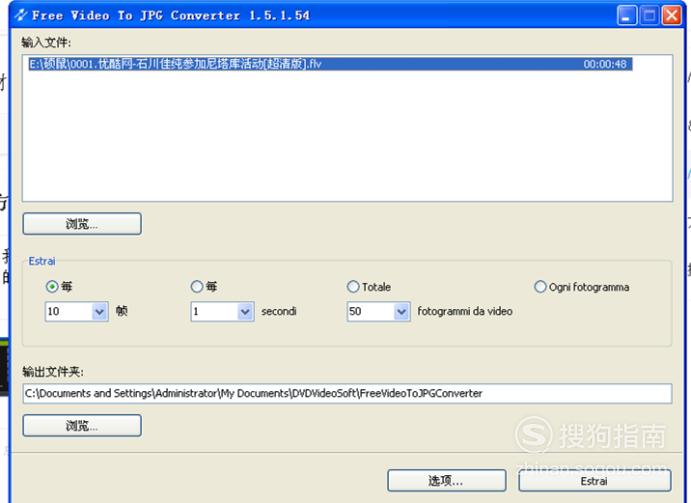
Task: Click the maximize button in title bar
Action: pos(649,15)
